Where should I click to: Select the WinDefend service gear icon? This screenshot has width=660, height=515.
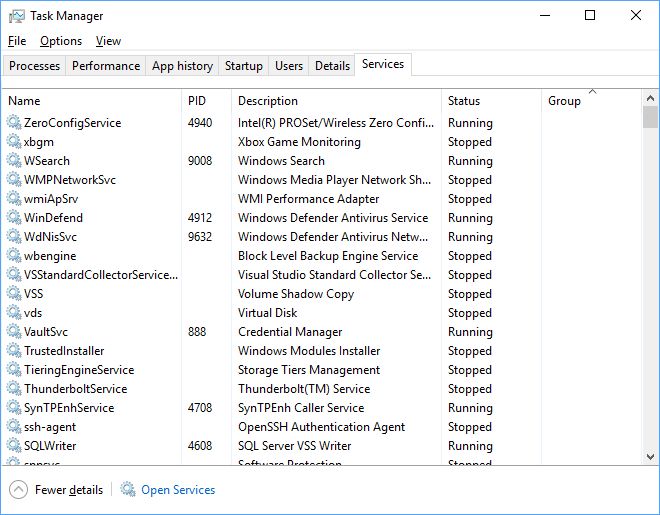tap(14, 218)
